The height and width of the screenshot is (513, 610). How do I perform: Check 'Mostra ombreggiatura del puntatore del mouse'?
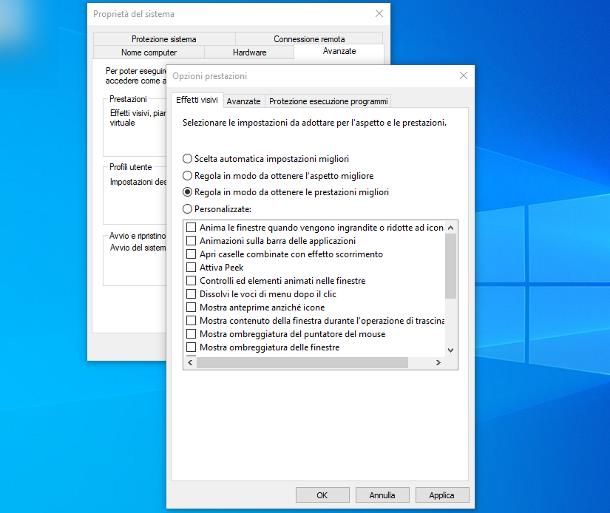(x=191, y=334)
